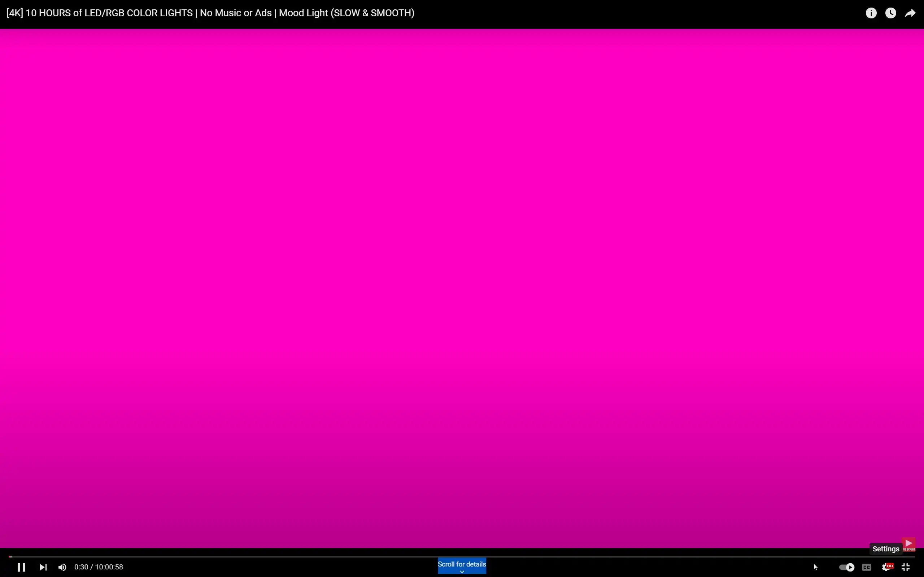
Task: Click the Share arrow icon
Action: click(x=910, y=13)
